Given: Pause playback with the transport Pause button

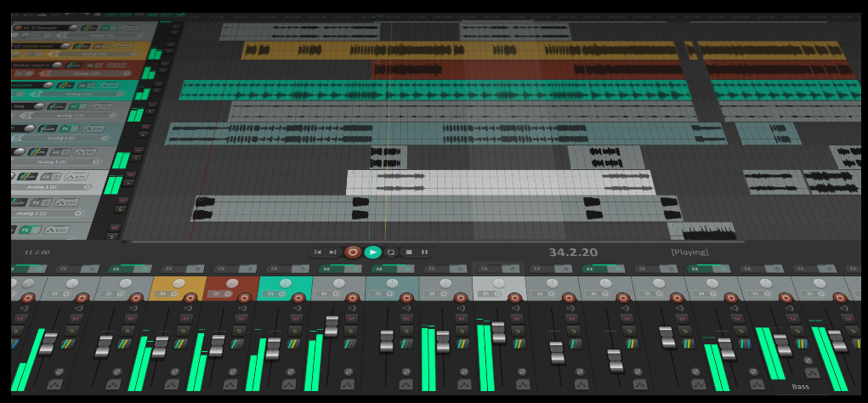Looking at the screenshot, I should tap(424, 253).
